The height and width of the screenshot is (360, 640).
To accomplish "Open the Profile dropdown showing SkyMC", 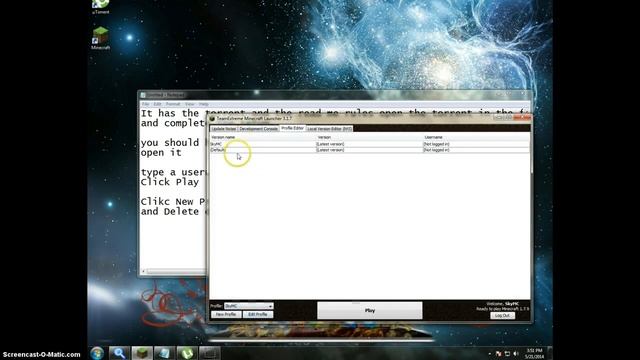I will 249,306.
